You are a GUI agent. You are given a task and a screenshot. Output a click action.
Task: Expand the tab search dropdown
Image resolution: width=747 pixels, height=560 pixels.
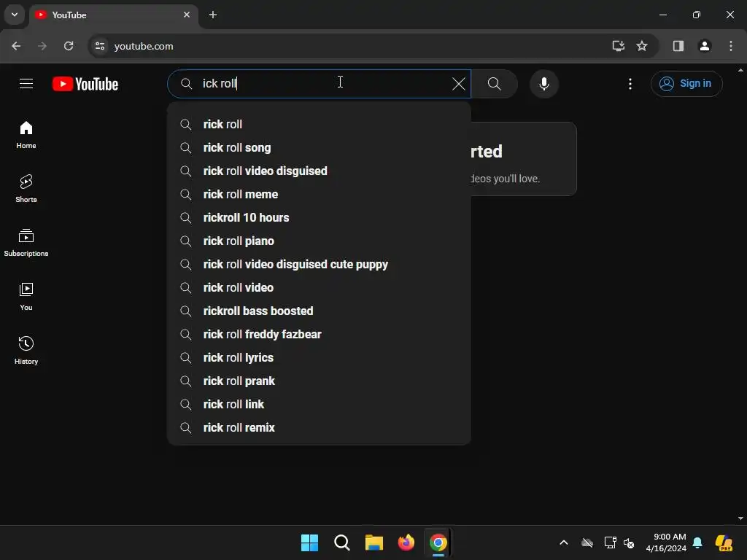(x=15, y=15)
